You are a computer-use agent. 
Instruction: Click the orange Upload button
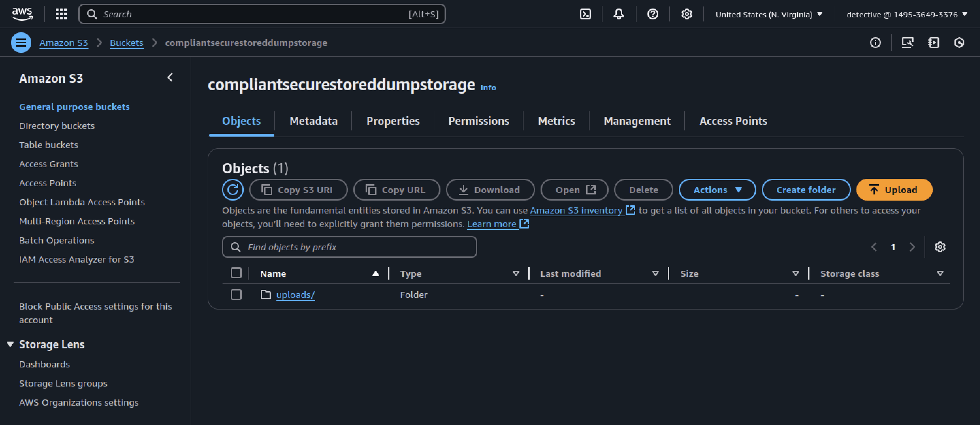[x=894, y=189]
